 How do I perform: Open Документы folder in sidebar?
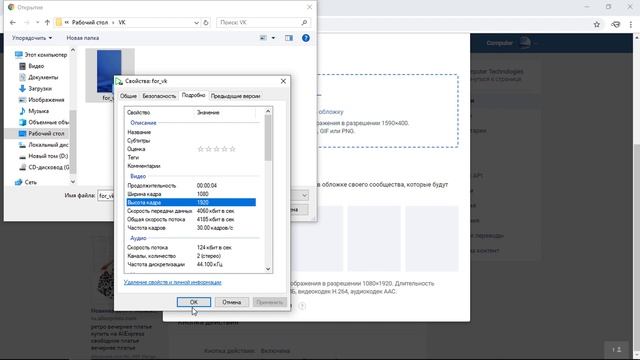tap(39, 77)
